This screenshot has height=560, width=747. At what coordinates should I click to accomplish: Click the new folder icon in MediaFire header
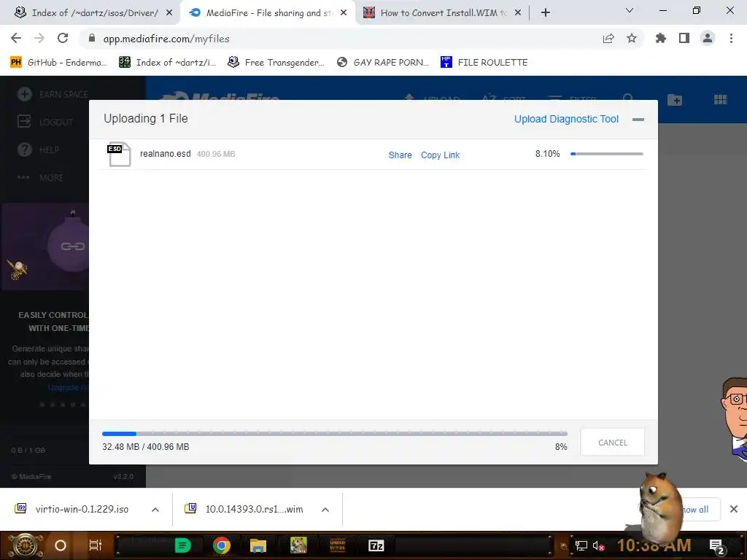675,99
